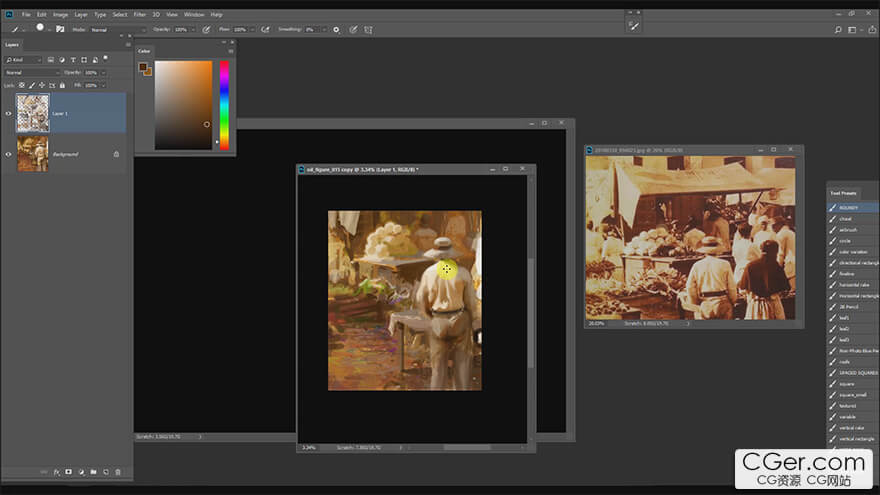Select the Layer 1 thumbnail

(32, 114)
